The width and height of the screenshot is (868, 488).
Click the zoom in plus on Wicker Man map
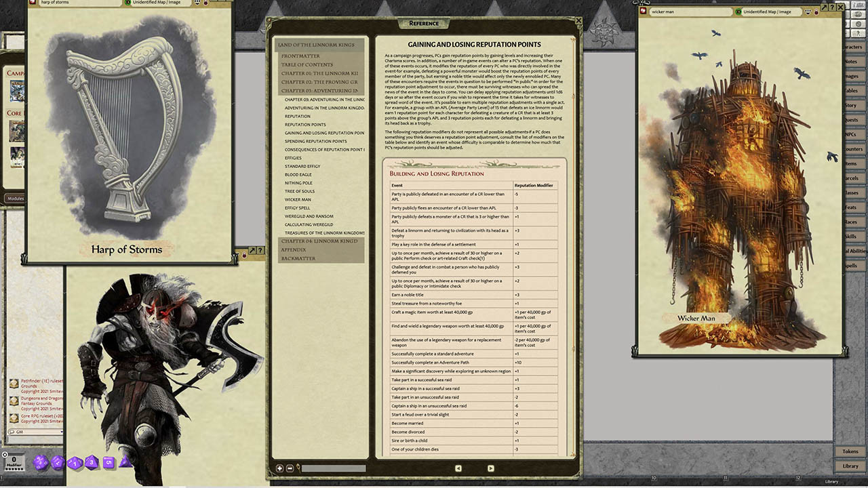tap(824, 8)
